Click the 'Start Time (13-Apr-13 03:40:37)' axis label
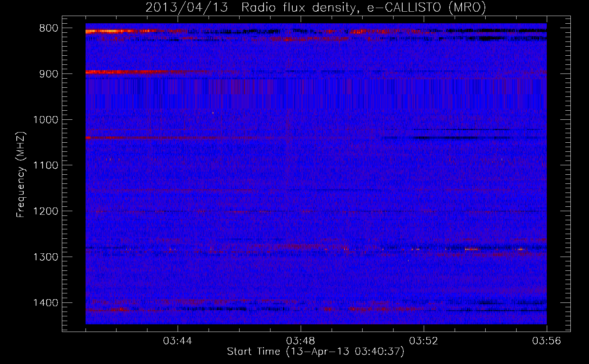This screenshot has width=589, height=364. (316, 352)
